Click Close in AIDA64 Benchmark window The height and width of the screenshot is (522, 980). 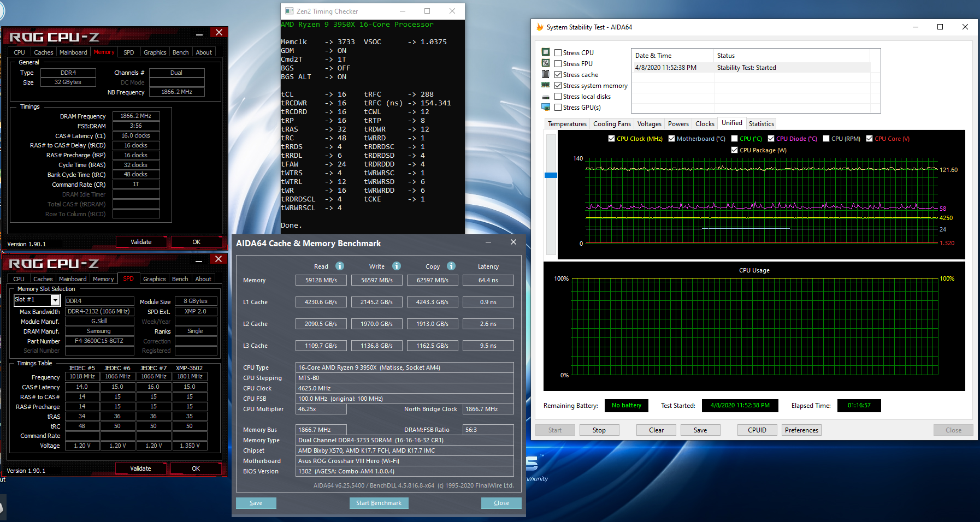pos(501,503)
